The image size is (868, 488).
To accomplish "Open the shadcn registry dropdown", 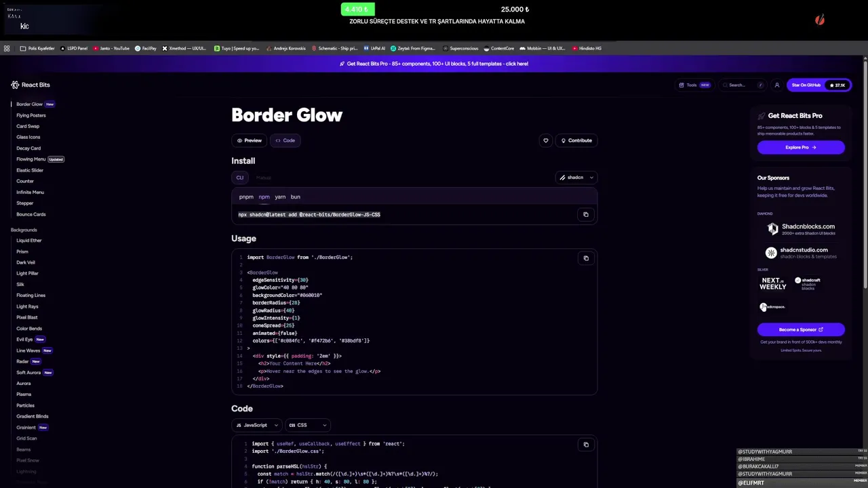I will (576, 178).
